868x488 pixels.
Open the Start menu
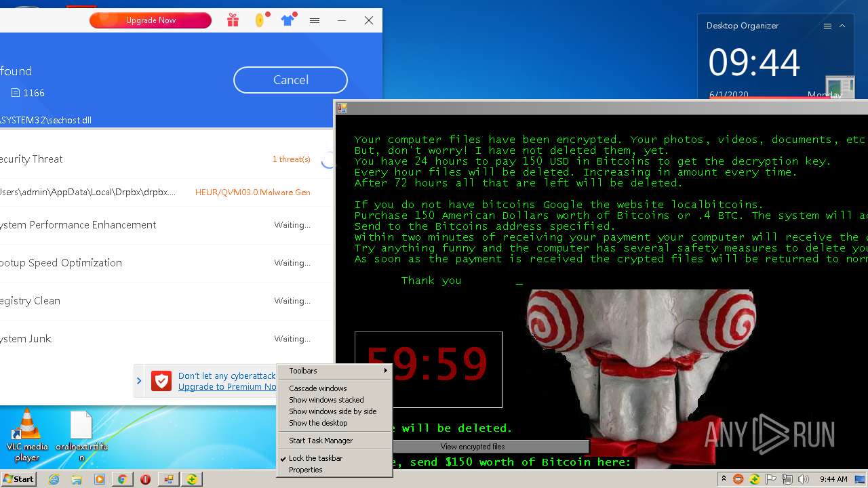(x=18, y=479)
